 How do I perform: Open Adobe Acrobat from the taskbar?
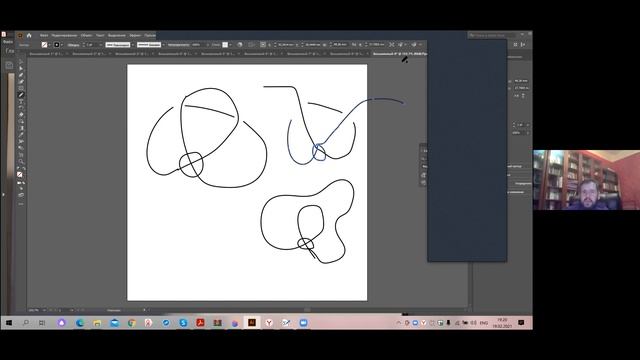(x=200, y=323)
